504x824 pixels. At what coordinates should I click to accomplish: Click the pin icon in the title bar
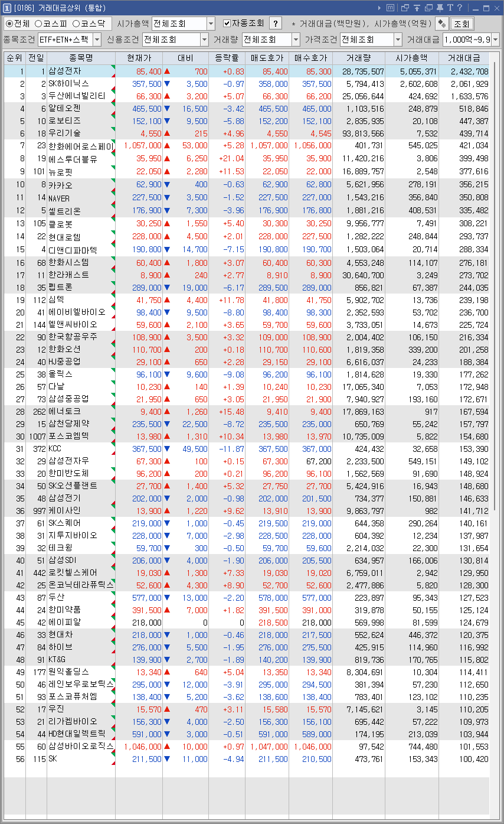[439, 8]
